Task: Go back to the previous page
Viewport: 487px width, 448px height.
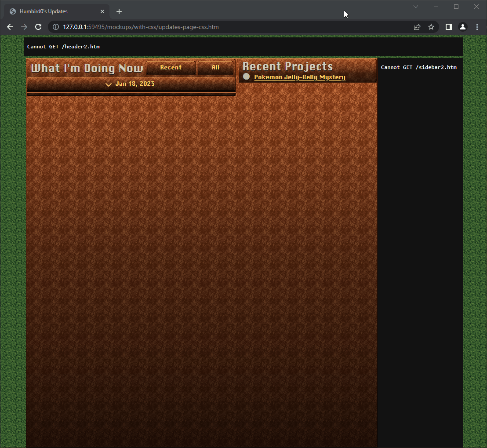Action: [x=10, y=27]
